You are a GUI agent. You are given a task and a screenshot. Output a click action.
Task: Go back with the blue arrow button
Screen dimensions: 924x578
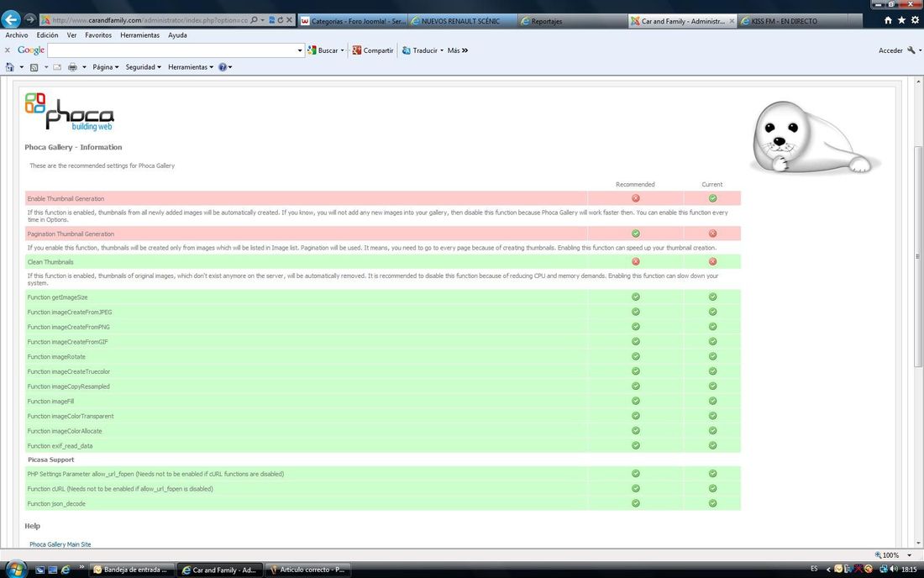(11, 19)
